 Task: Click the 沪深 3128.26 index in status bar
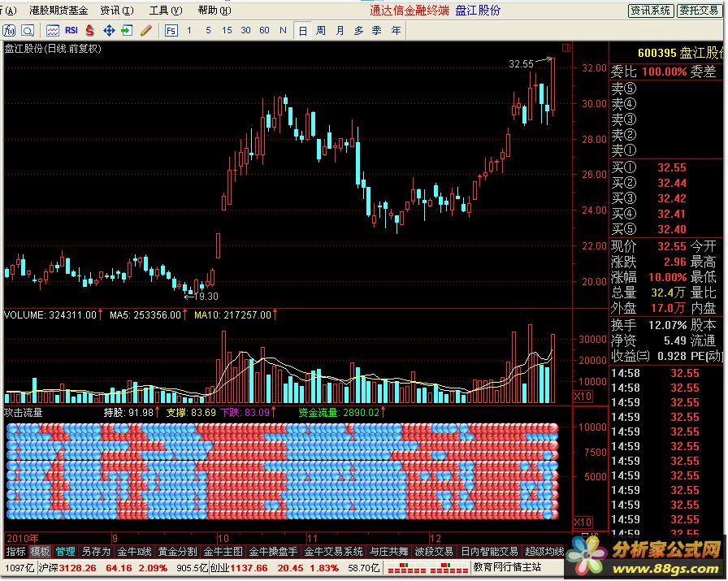(67, 568)
